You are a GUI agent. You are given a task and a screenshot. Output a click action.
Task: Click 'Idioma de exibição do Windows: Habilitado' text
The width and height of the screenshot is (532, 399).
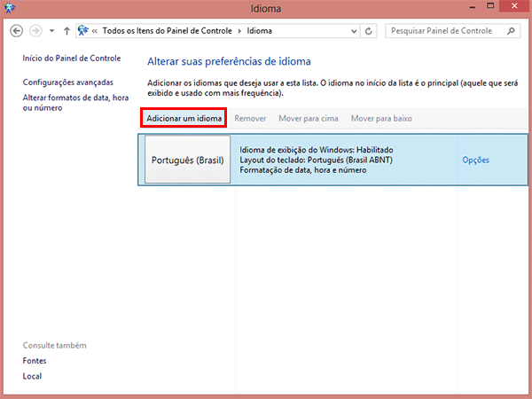pos(317,150)
